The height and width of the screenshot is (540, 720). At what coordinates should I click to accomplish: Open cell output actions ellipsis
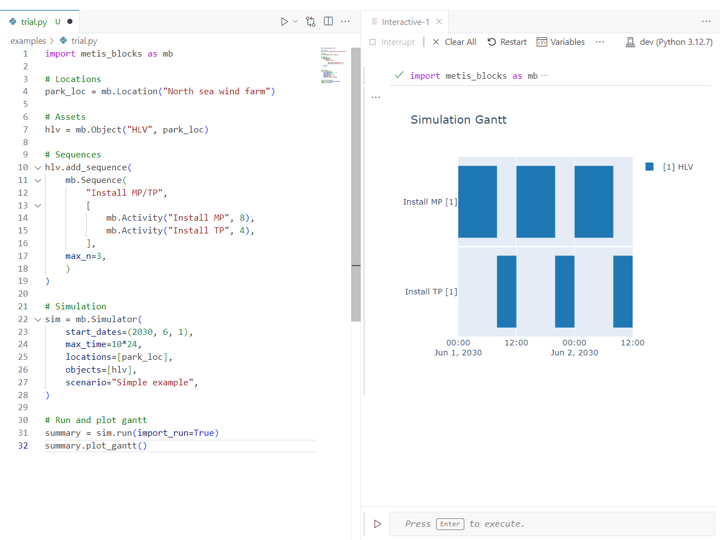pyautogui.click(x=376, y=97)
